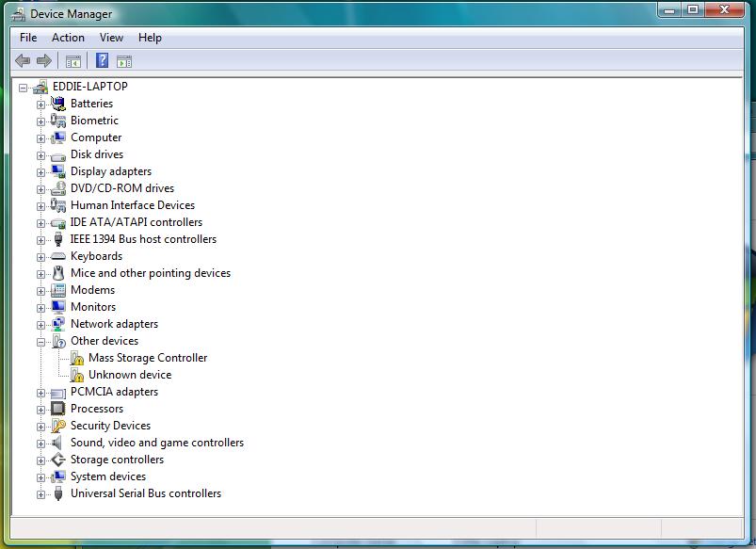Viewport: 756px width, 549px height.
Task: Click the Security Devices key icon
Action: 58,426
